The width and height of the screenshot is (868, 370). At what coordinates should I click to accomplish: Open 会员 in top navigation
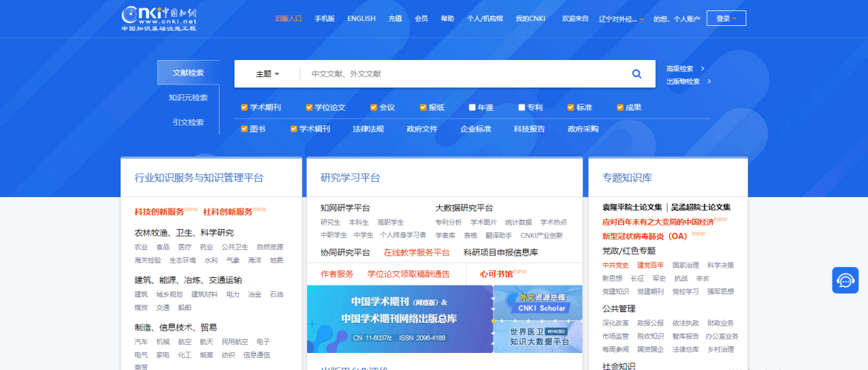(421, 19)
